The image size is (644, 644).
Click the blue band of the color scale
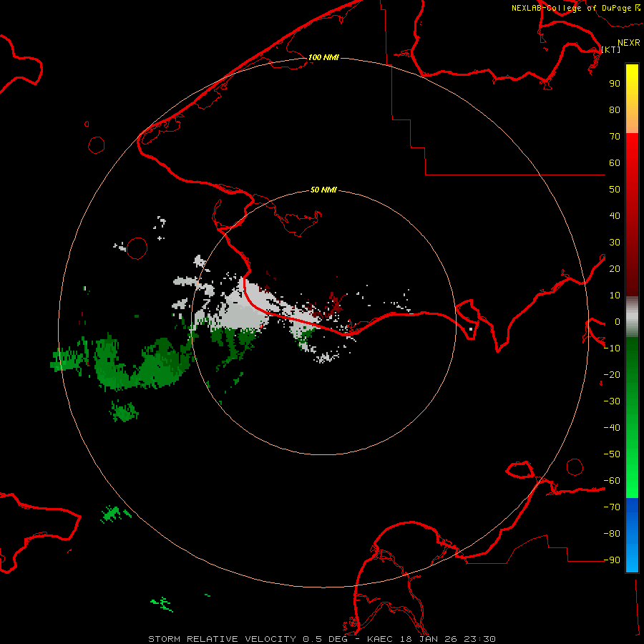coord(632,535)
